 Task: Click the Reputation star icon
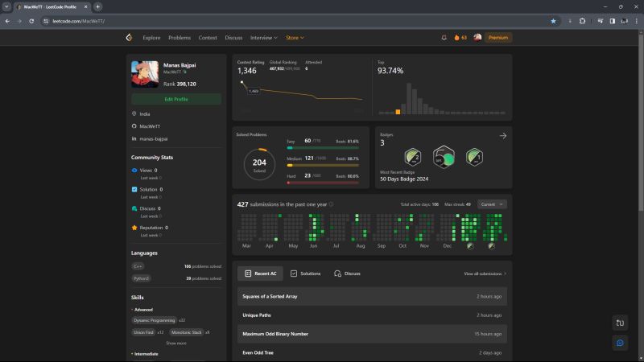[134, 228]
